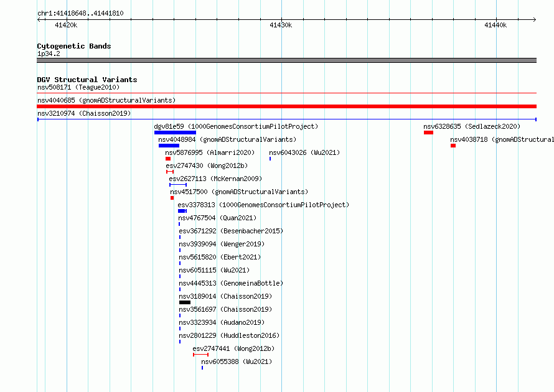Click the Cytogenetic Bands track title
This screenshot has height=392, width=554.
click(x=74, y=46)
